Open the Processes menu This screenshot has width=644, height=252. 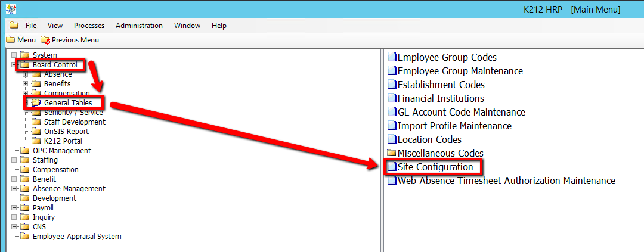point(89,26)
